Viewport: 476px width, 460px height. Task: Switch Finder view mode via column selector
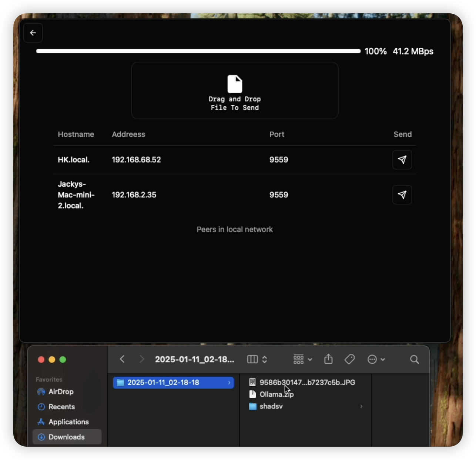click(x=257, y=359)
